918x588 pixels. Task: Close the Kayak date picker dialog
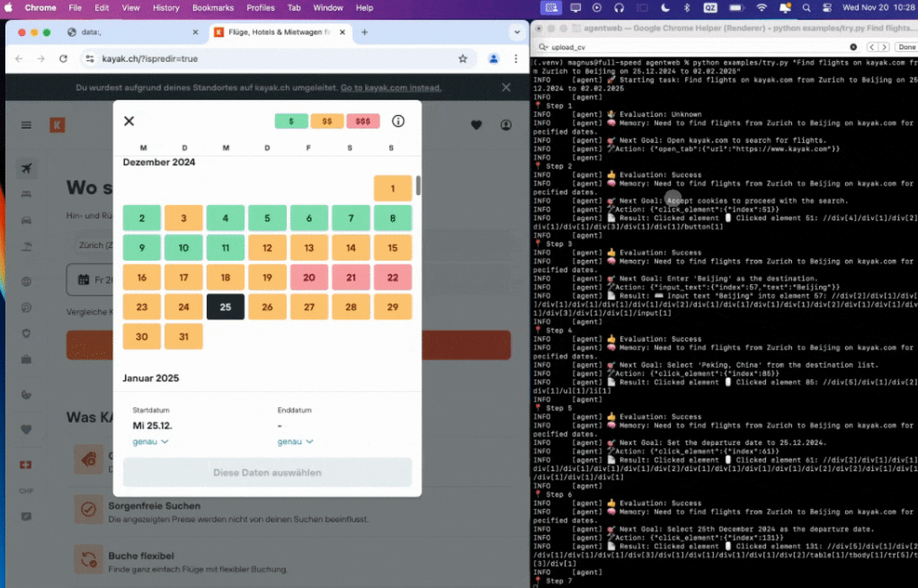pyautogui.click(x=129, y=120)
